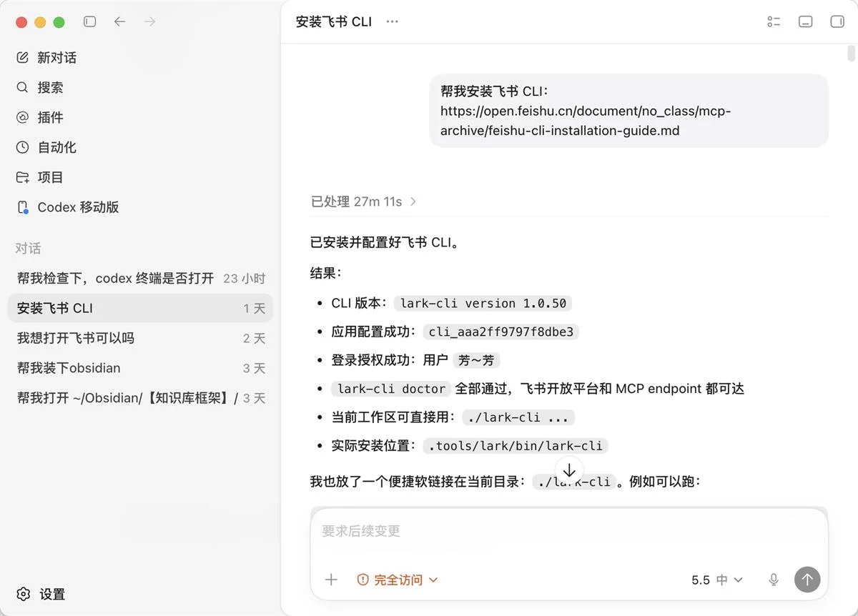The height and width of the screenshot is (616, 858).
Task: Open the task list icon in top toolbar
Action: point(774,22)
